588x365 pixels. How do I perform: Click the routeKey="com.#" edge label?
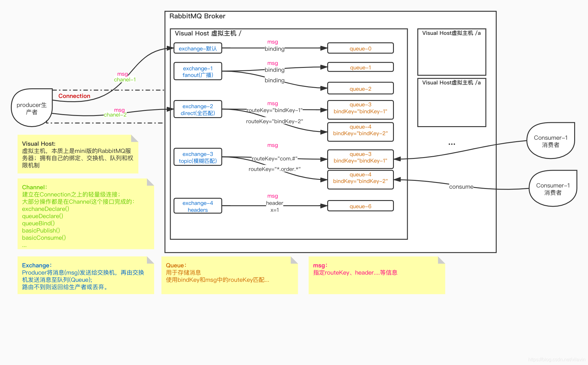[274, 159]
